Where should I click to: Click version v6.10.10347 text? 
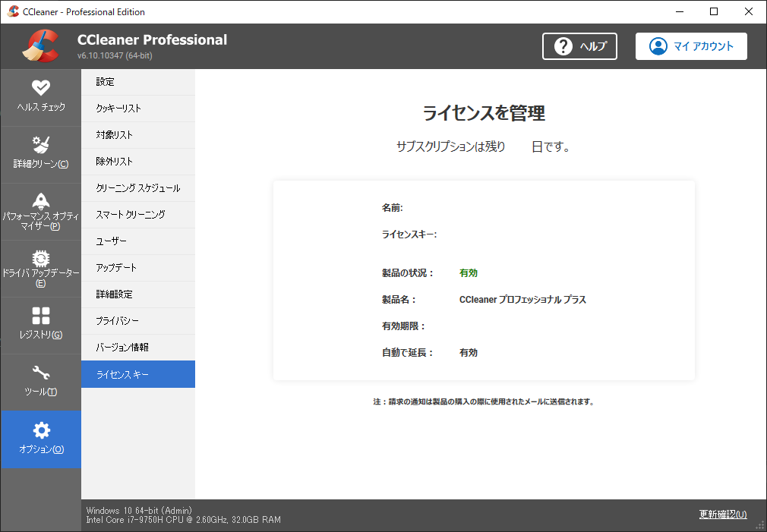tap(115, 55)
